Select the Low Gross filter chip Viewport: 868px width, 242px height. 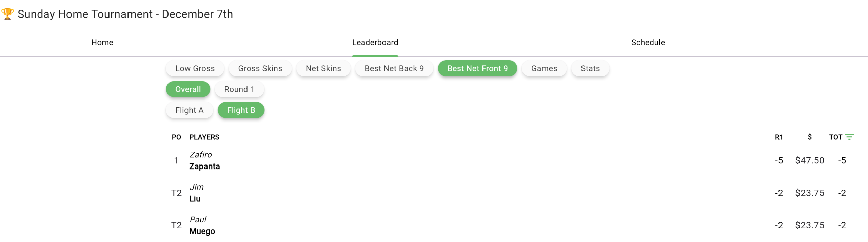(x=195, y=68)
